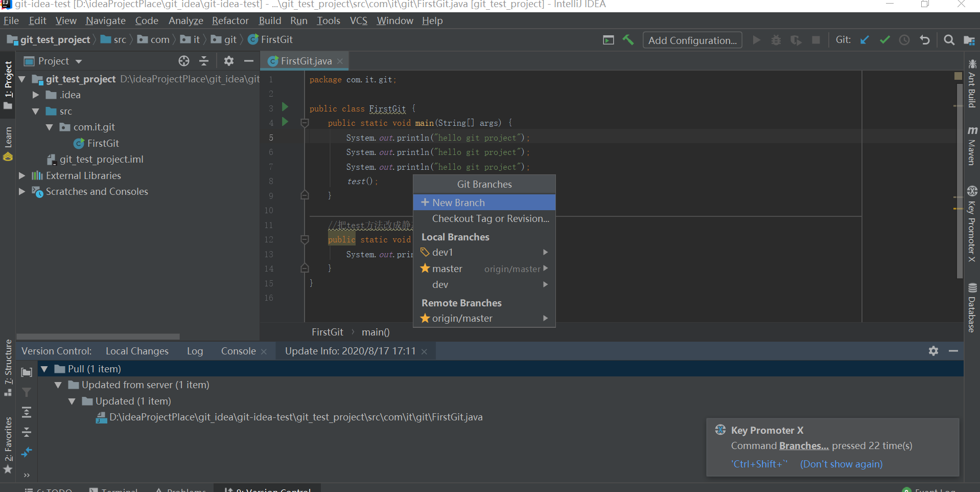
Task: Switch to Local Changes tab
Action: 137,351
